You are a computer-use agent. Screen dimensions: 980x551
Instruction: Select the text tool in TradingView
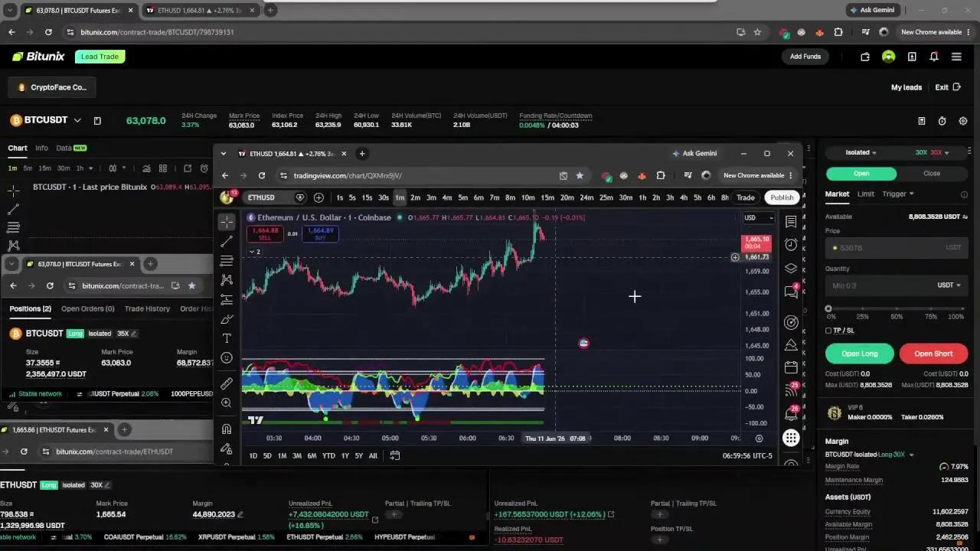tap(227, 338)
